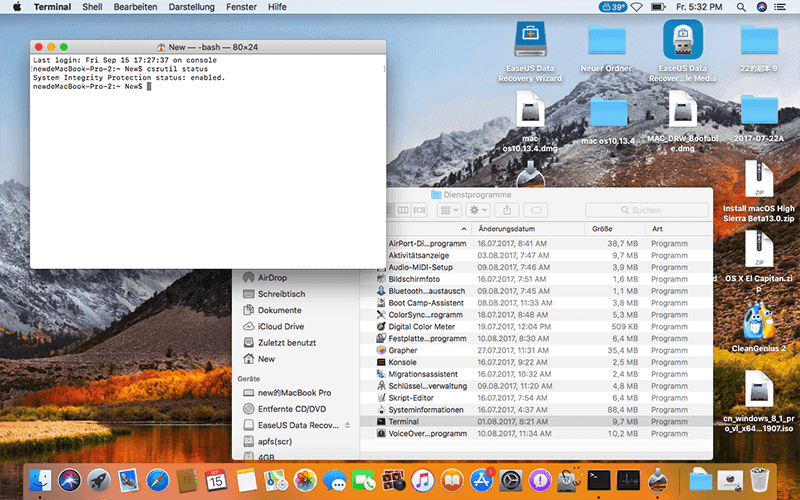Screen dimensions: 800x500
Task: Open Spotlight search in menu bar
Action: click(x=741, y=7)
